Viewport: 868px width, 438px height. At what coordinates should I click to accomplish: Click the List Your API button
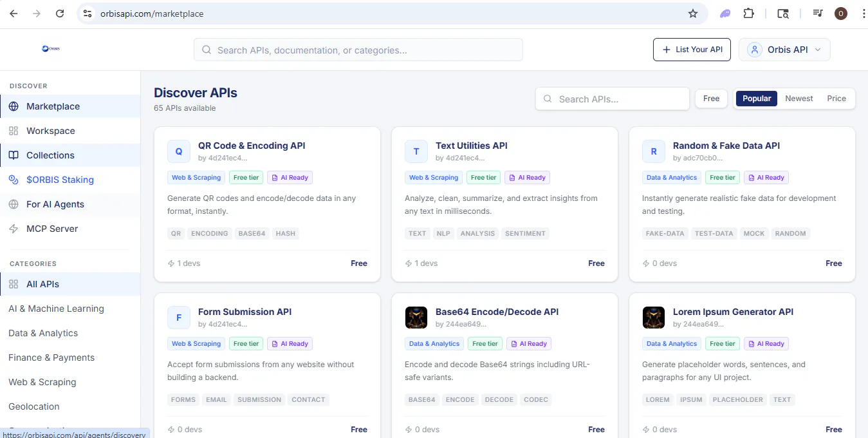[x=692, y=50]
